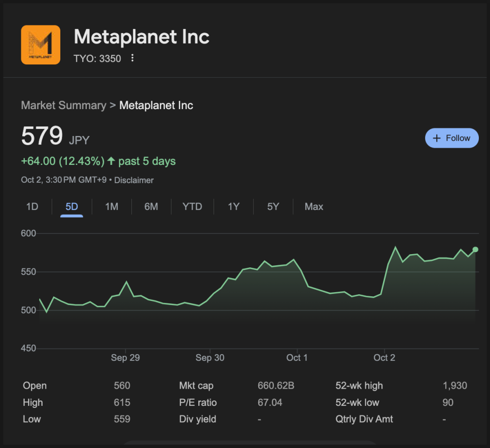Screen dimensions: 490x448
Task: Click the Metaplanet Inc title heading
Action: click(142, 37)
